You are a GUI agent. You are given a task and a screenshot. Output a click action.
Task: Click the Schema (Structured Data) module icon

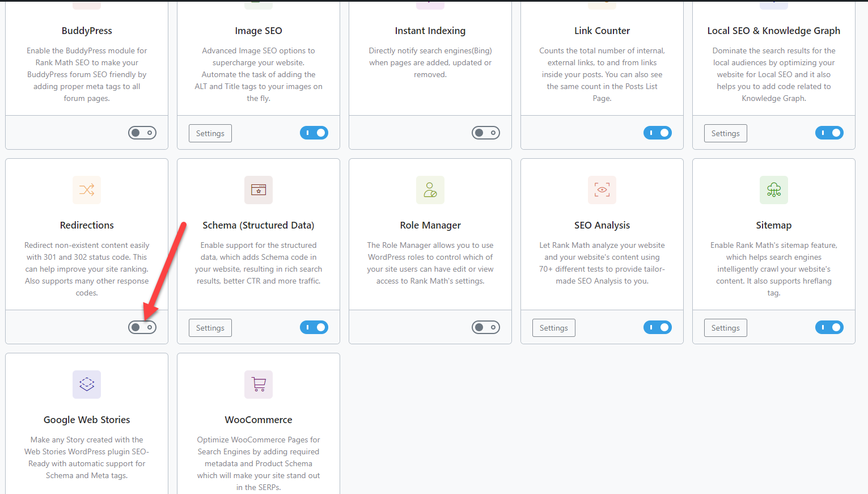(259, 190)
